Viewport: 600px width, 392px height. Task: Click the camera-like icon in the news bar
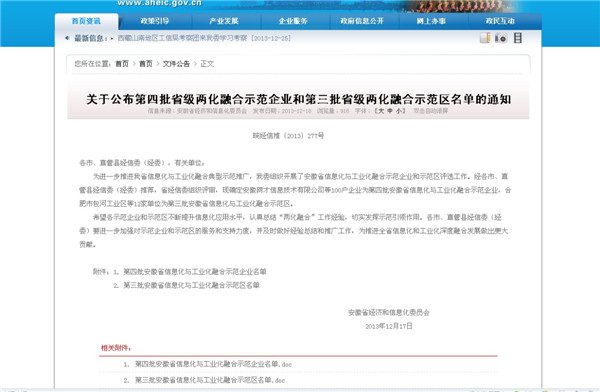coord(501,38)
